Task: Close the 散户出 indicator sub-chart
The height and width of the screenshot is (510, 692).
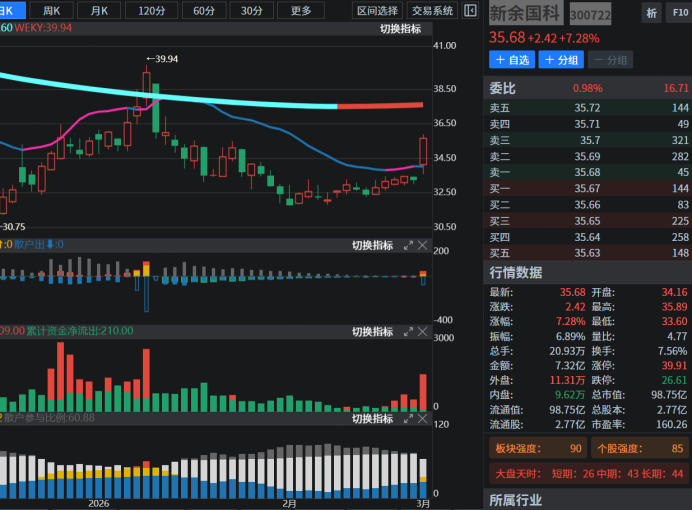Action: (x=422, y=245)
